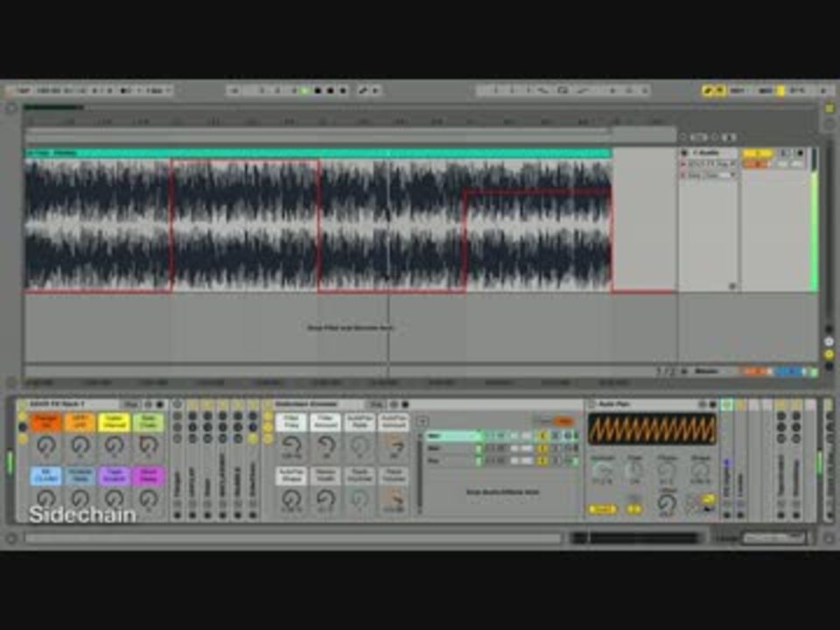Screen dimensions: 840x630
Task: Click the Auto Pan Rate knob
Action: tap(634, 472)
